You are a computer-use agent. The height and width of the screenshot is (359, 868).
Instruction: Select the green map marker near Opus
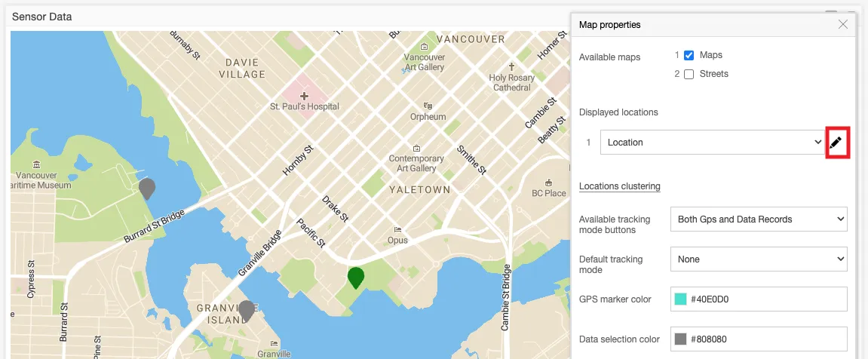pyautogui.click(x=356, y=277)
